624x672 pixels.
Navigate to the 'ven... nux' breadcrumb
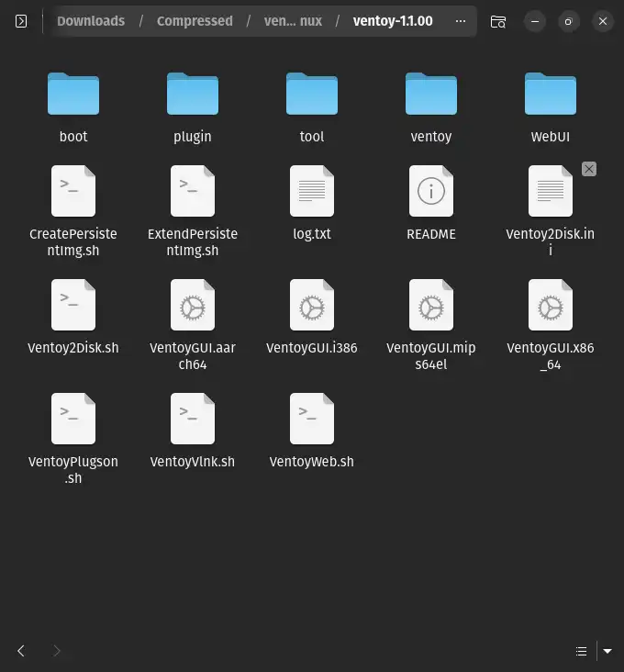[x=293, y=21]
